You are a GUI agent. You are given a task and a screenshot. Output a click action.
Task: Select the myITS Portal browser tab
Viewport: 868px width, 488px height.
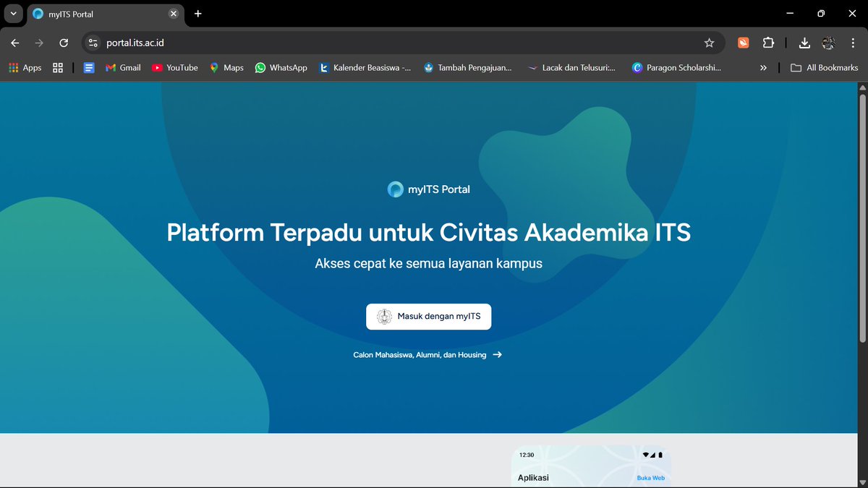[105, 14]
